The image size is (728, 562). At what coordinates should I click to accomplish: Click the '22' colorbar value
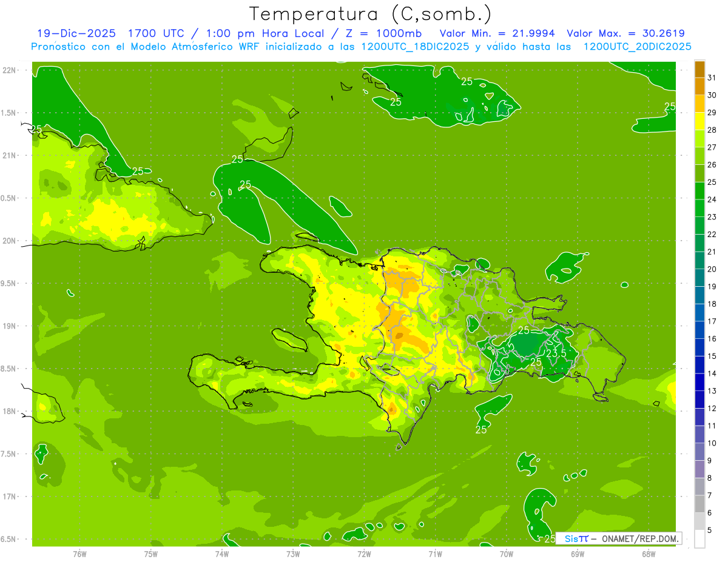[712, 235]
